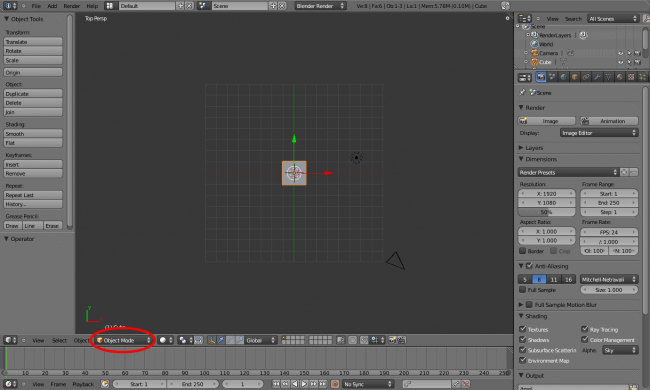This screenshot has height=390, width=650.
Task: Uncheck the Shadows shading option
Action: [x=522, y=339]
